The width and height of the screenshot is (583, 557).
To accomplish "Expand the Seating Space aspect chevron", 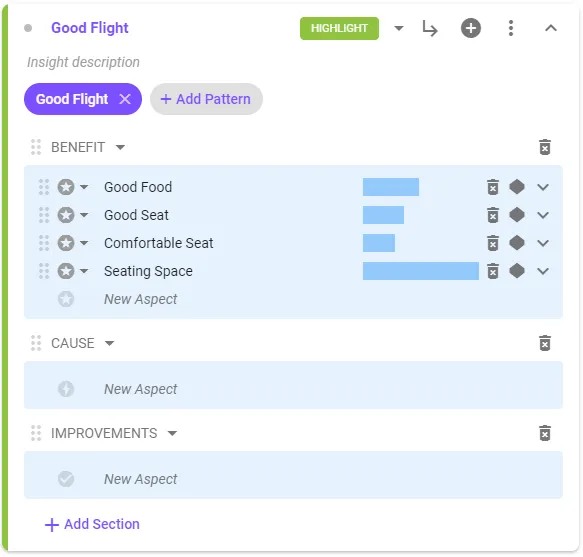I will click(x=543, y=271).
